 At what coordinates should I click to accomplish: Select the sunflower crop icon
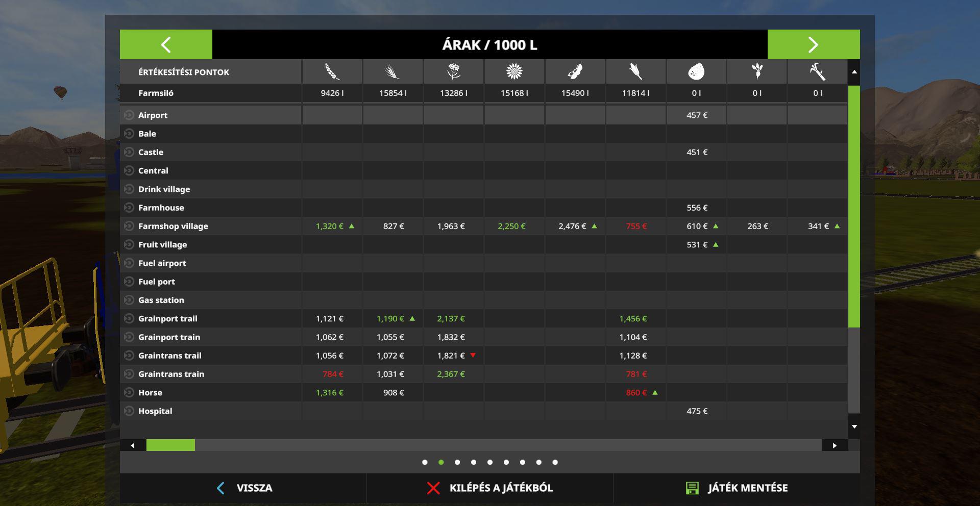coord(514,72)
